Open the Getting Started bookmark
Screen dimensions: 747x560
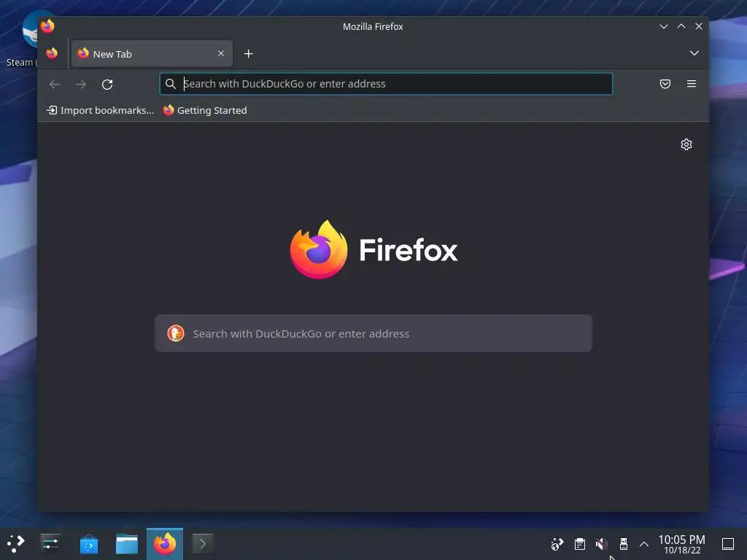[205, 111]
